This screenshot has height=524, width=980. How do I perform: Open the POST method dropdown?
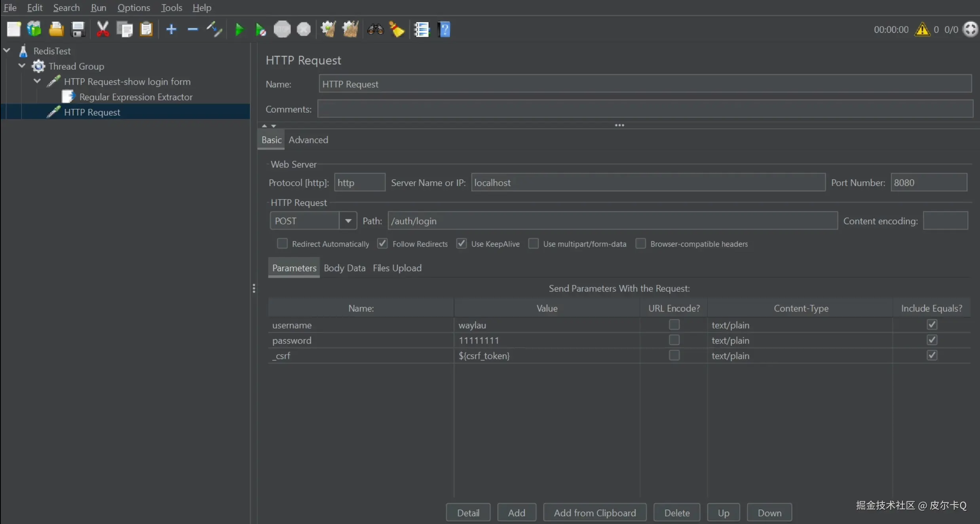tap(348, 221)
